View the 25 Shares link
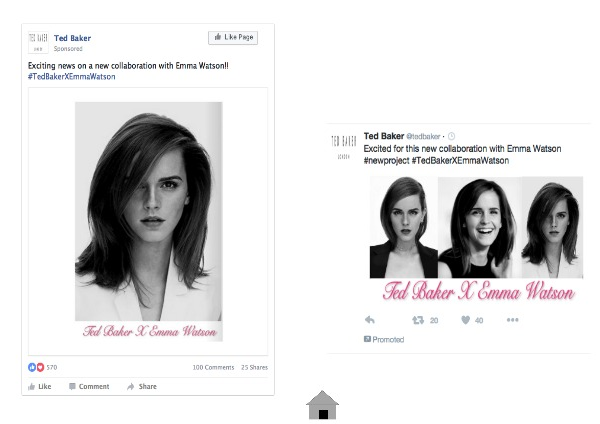This screenshot has height=424, width=600. coord(254,367)
